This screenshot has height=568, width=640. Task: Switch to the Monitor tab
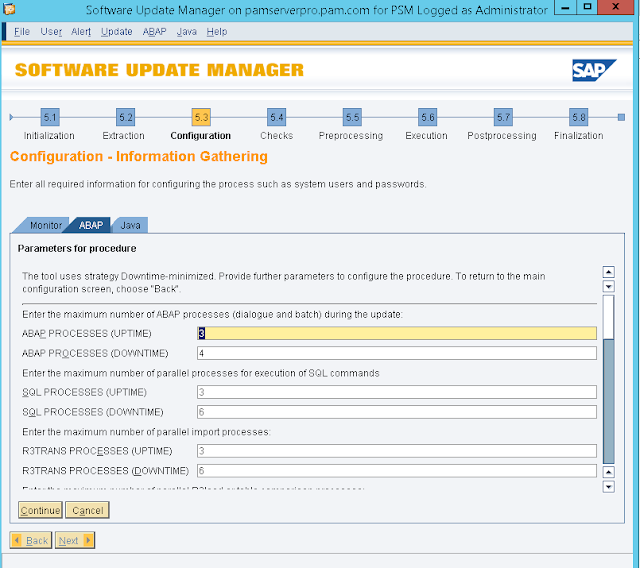46,225
